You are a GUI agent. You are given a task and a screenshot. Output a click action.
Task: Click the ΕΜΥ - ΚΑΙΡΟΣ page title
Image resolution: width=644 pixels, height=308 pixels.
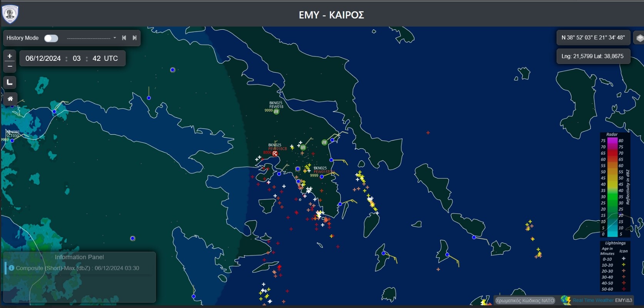tap(331, 15)
